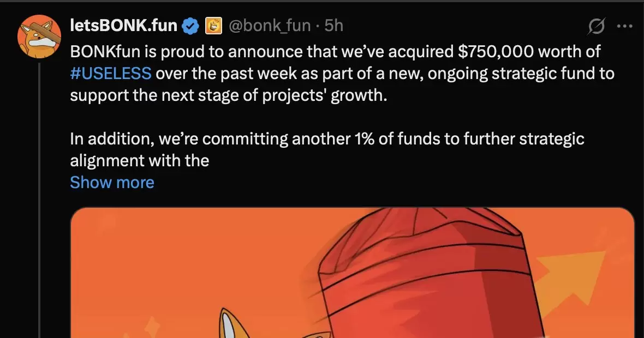Click the "$750,000 worth of" text
644x338 pixels.
529,52
